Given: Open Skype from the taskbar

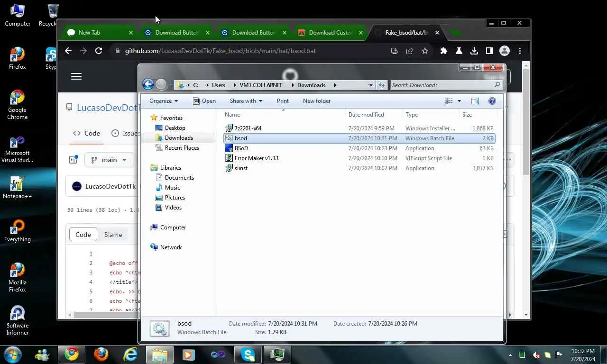Looking at the screenshot, I should (x=248, y=354).
